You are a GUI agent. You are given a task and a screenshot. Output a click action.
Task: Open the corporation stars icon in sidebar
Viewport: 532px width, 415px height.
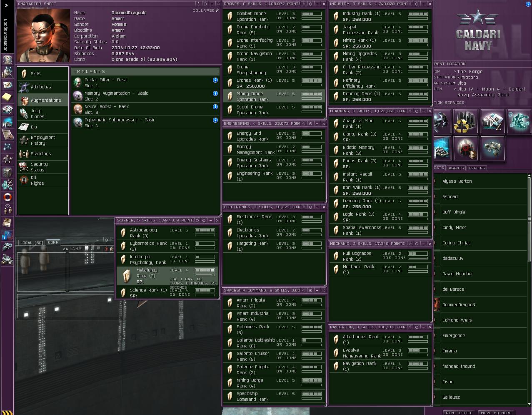pos(7,159)
